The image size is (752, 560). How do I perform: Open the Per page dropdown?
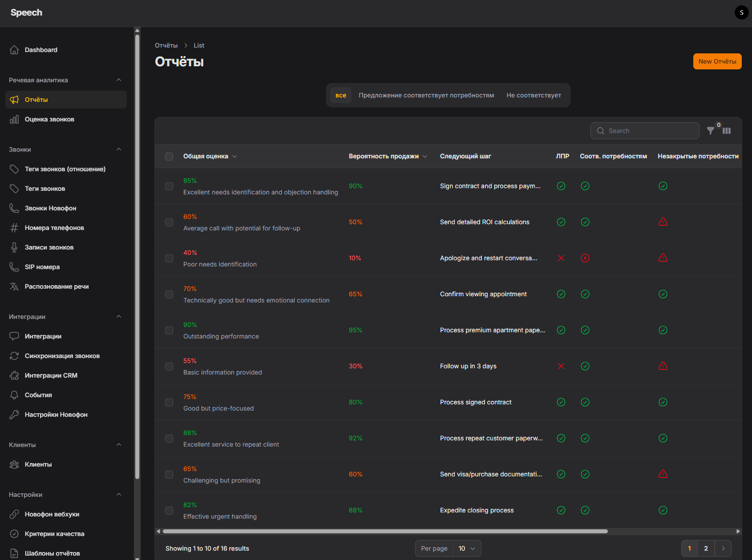467,548
